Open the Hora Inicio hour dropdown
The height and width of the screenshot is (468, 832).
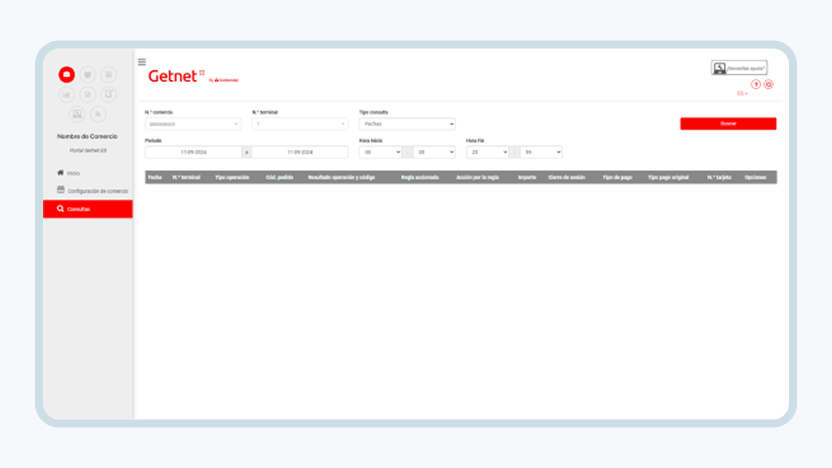click(x=380, y=152)
